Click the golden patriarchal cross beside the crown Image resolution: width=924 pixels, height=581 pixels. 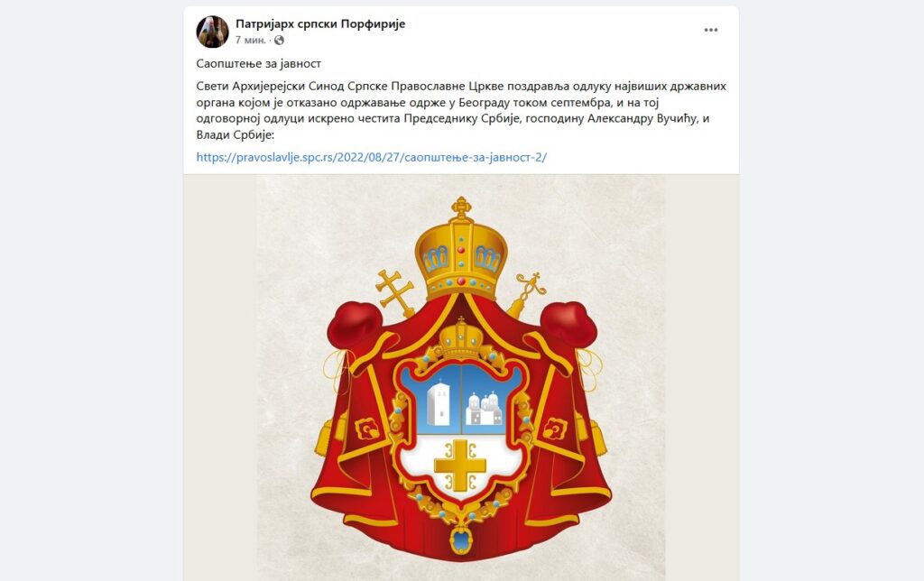coord(395,293)
